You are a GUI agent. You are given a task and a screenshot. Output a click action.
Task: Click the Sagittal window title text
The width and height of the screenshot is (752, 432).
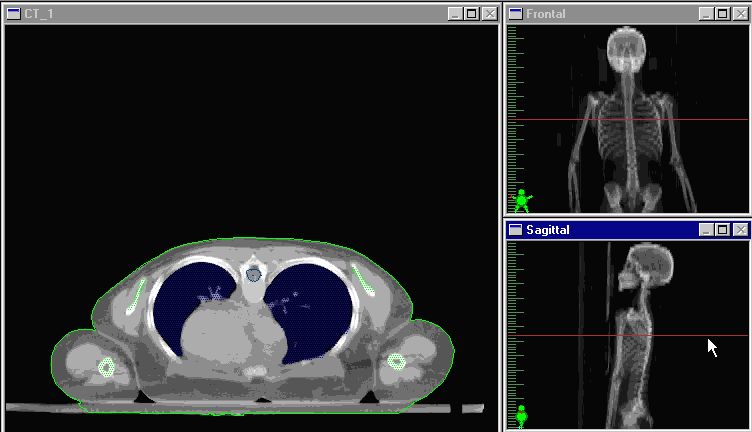pos(548,230)
